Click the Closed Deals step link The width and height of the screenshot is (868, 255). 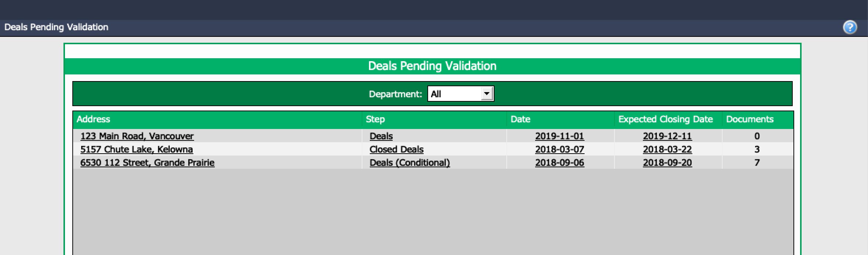click(x=397, y=149)
